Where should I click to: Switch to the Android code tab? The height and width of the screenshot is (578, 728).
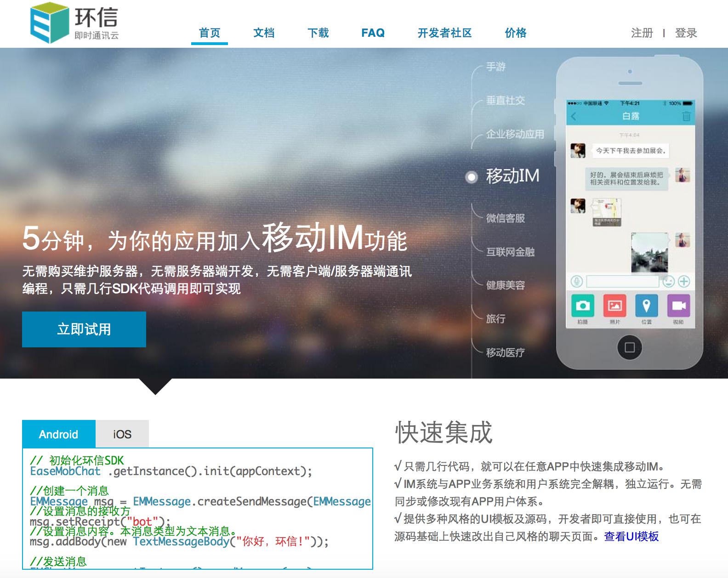(59, 434)
